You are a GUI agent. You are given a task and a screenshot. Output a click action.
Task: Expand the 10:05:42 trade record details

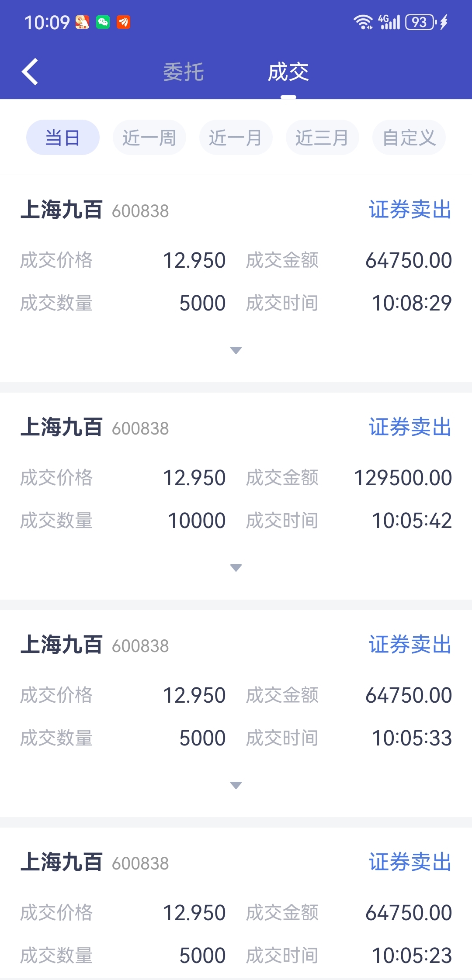[236, 568]
